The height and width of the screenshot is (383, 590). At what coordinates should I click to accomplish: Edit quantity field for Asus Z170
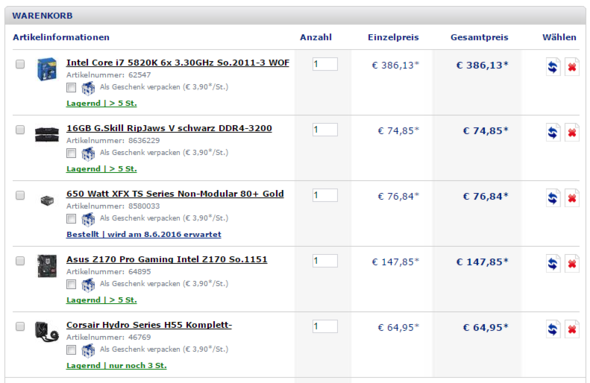tap(325, 260)
